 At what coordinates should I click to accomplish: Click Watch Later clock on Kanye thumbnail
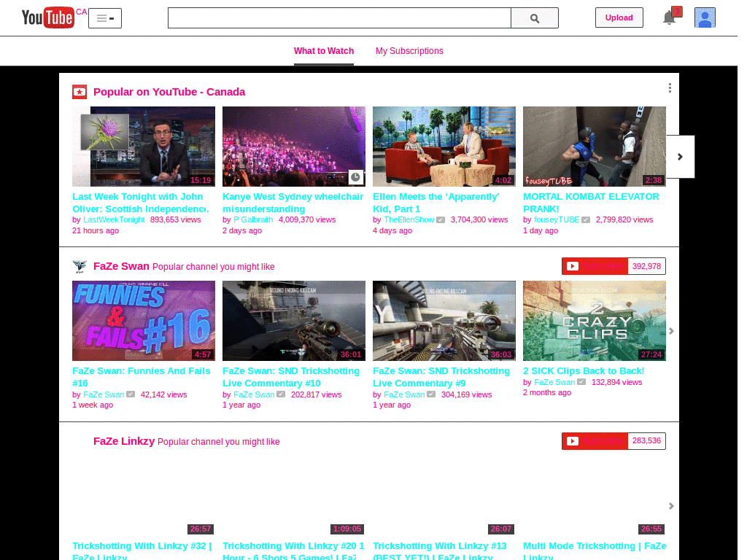pos(355,177)
